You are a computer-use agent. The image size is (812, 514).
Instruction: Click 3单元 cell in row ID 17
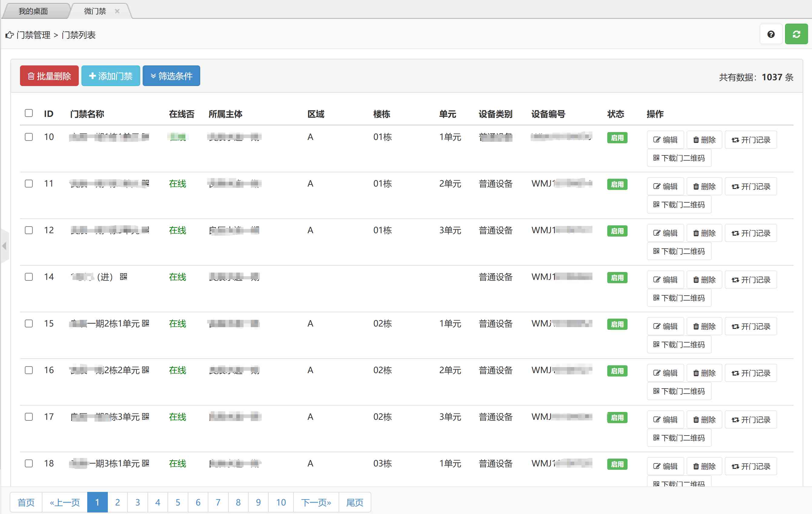click(x=450, y=416)
